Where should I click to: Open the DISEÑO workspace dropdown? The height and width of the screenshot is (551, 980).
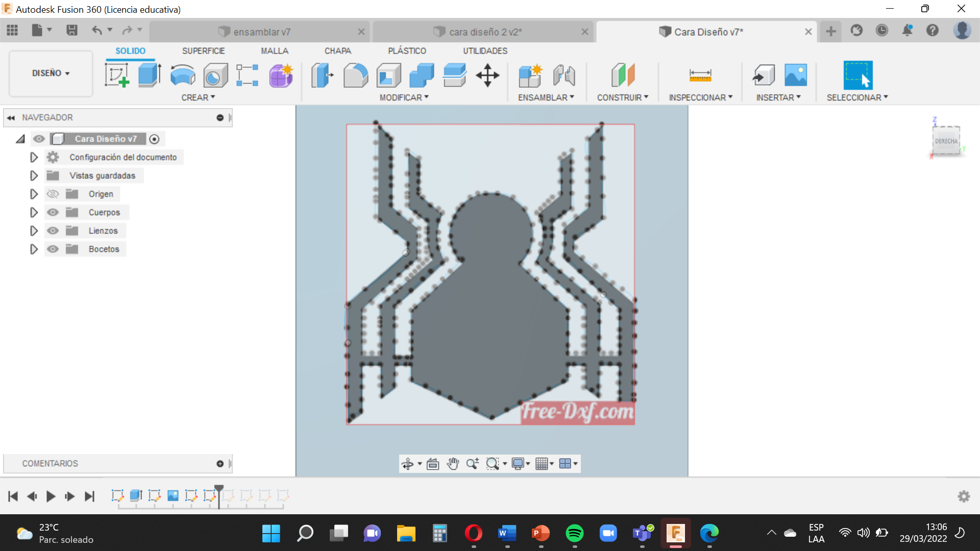point(51,73)
